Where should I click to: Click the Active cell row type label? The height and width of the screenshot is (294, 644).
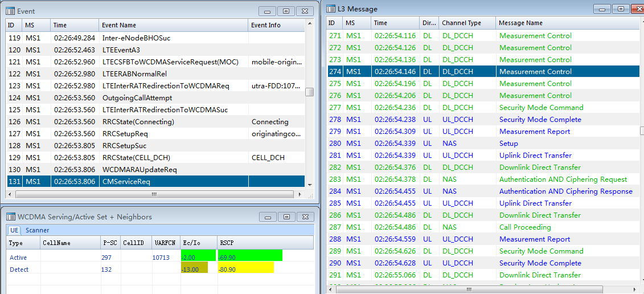click(x=18, y=258)
